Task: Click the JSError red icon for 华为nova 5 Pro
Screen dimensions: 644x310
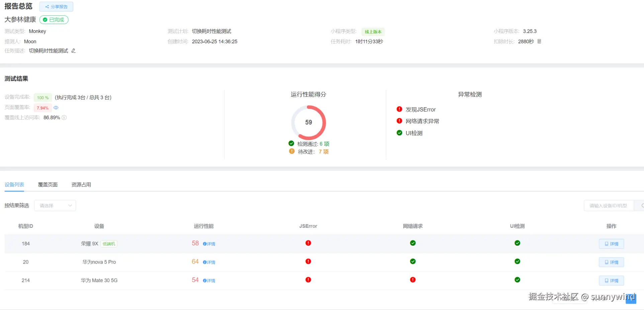Action: (x=308, y=261)
